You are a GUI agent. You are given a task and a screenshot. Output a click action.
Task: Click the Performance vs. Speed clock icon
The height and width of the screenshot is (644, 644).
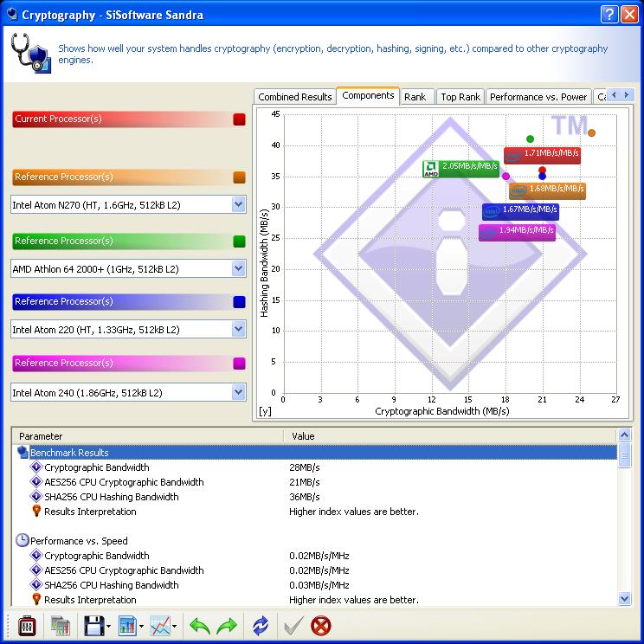23,540
